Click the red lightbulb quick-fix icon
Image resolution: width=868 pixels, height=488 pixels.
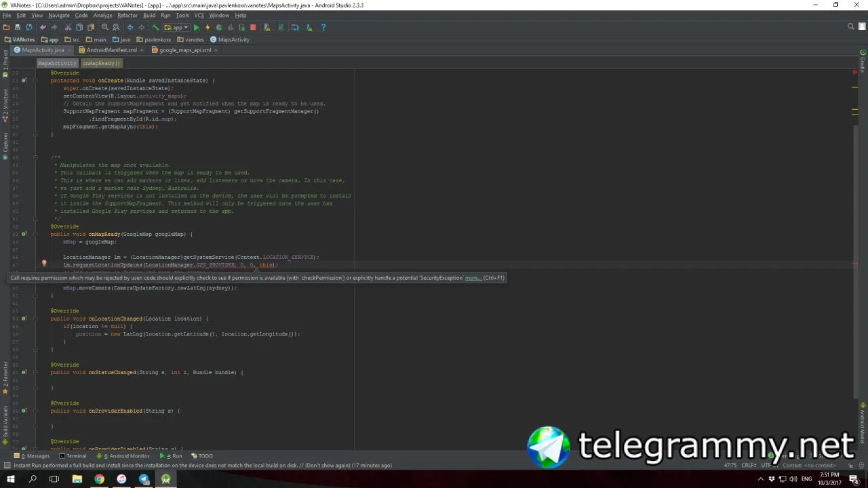[44, 264]
